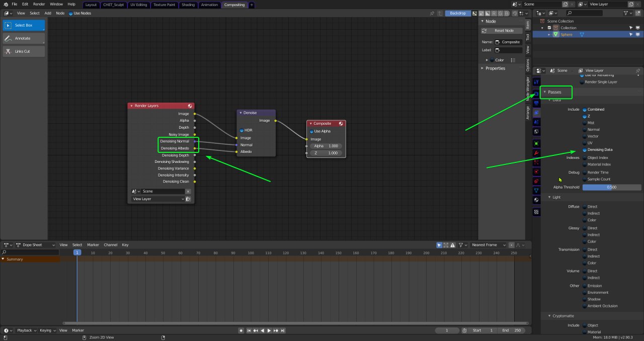Open the Options sidebar tab
The width and height of the screenshot is (644, 341).
tap(528, 65)
